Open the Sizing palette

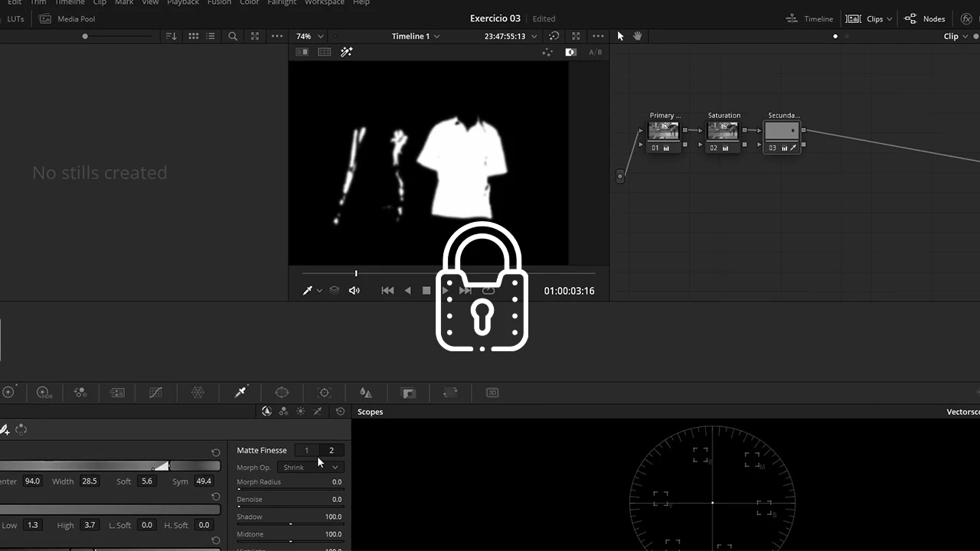(450, 393)
